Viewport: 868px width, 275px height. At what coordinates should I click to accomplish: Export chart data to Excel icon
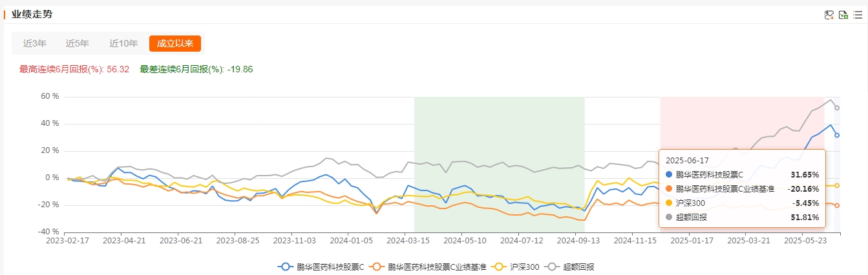[x=843, y=15]
